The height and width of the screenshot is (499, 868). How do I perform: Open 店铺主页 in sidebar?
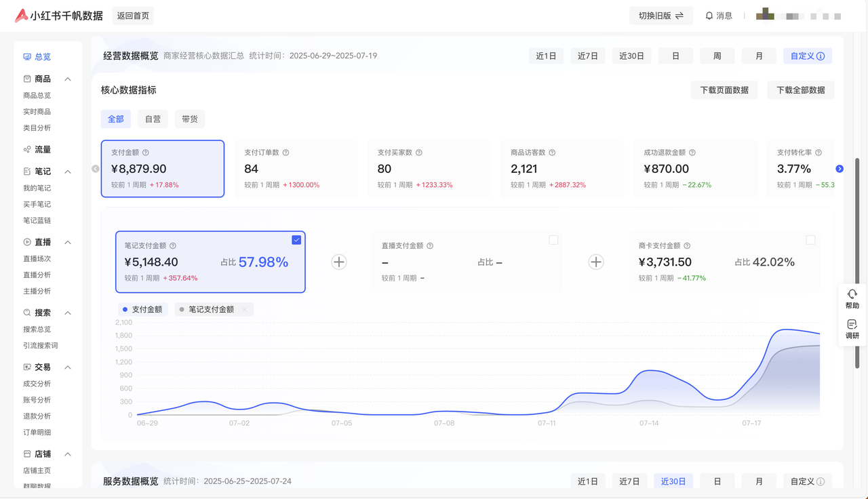pyautogui.click(x=37, y=471)
